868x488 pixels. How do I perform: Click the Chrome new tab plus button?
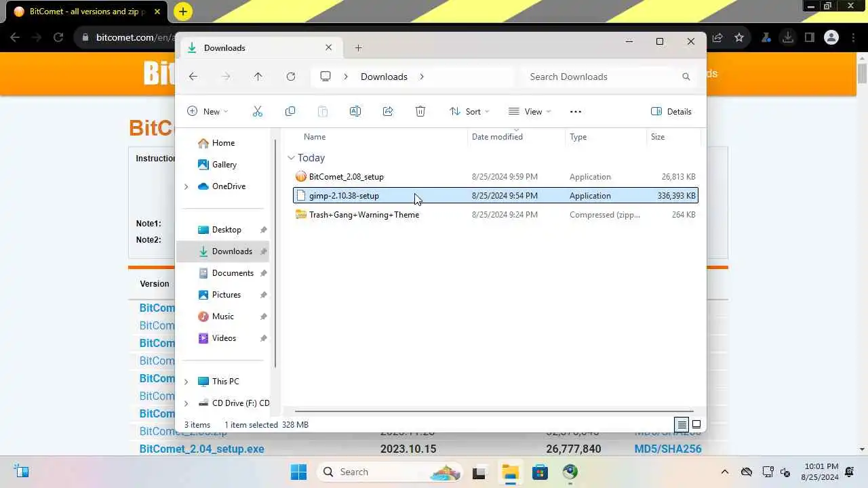tap(183, 12)
